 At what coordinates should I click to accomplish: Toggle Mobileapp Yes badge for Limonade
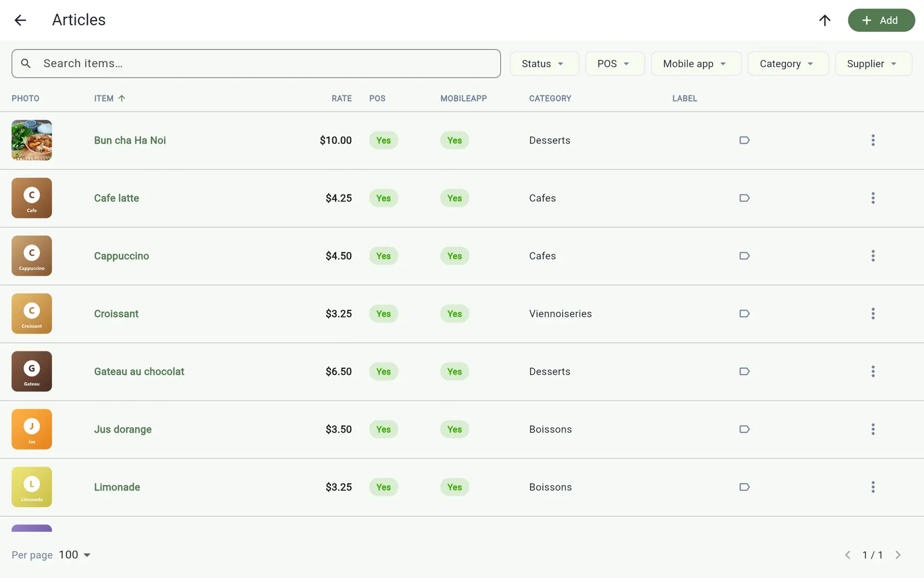(x=454, y=487)
